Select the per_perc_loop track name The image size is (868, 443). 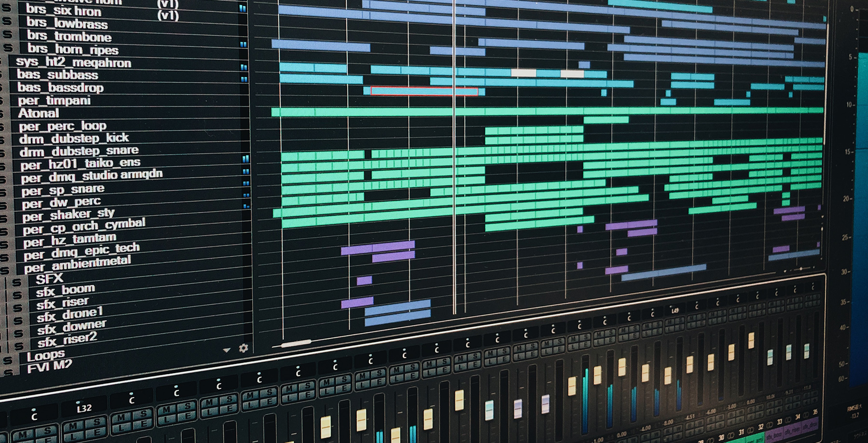(62, 126)
